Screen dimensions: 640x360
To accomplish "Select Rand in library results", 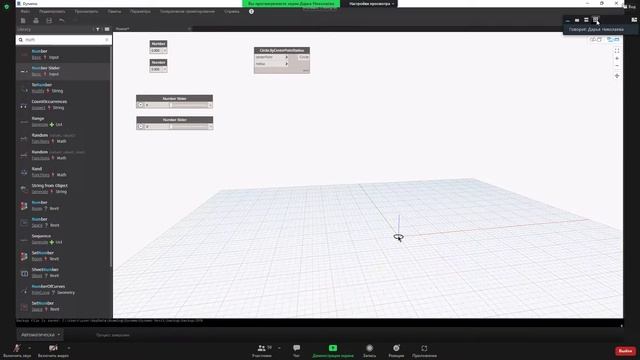I will [63, 171].
